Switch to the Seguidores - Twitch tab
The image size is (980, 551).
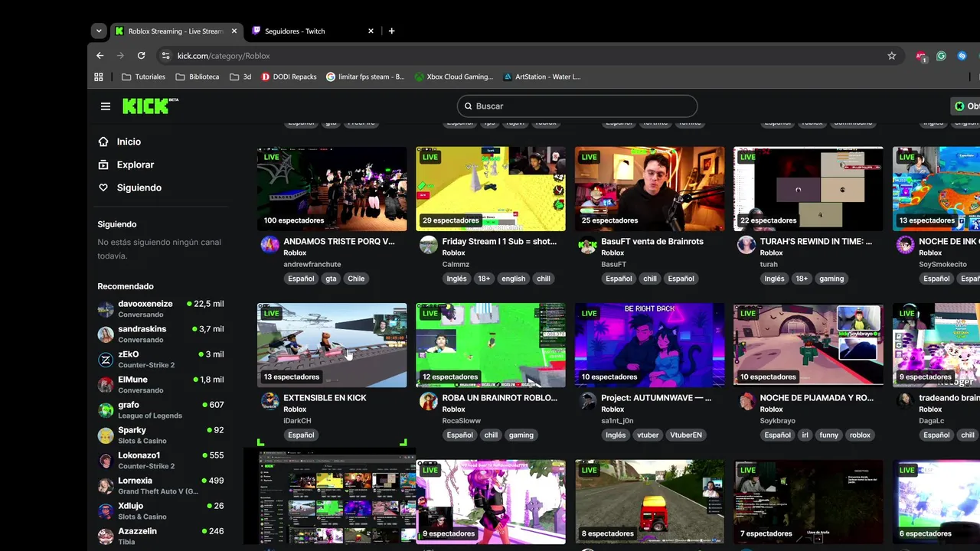tap(313, 31)
